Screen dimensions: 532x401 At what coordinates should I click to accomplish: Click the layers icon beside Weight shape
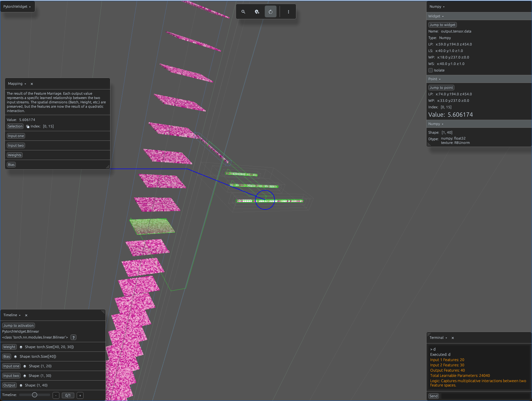(x=21, y=347)
